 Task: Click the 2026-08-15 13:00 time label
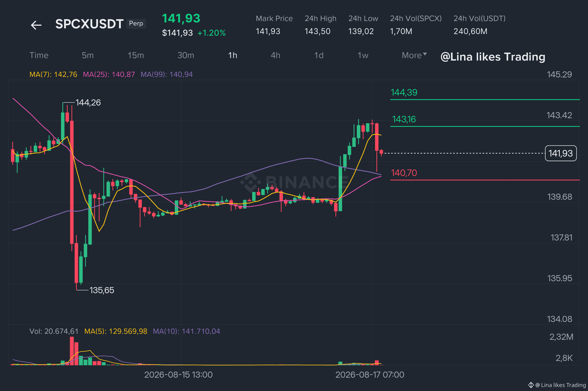point(178,374)
